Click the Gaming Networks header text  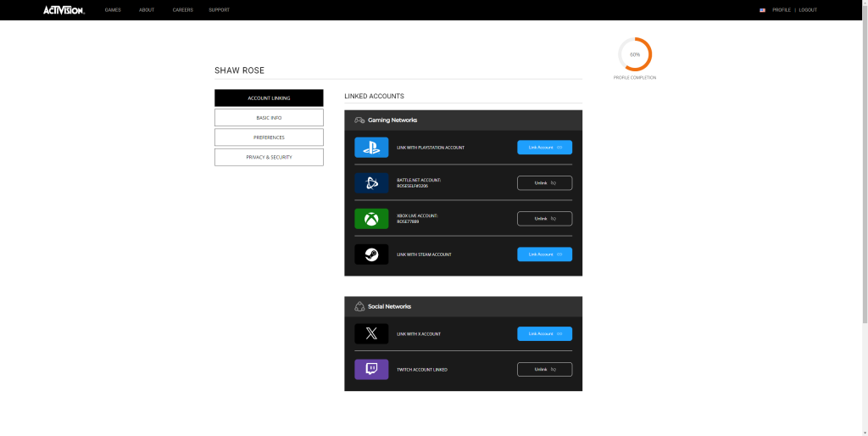click(x=392, y=120)
